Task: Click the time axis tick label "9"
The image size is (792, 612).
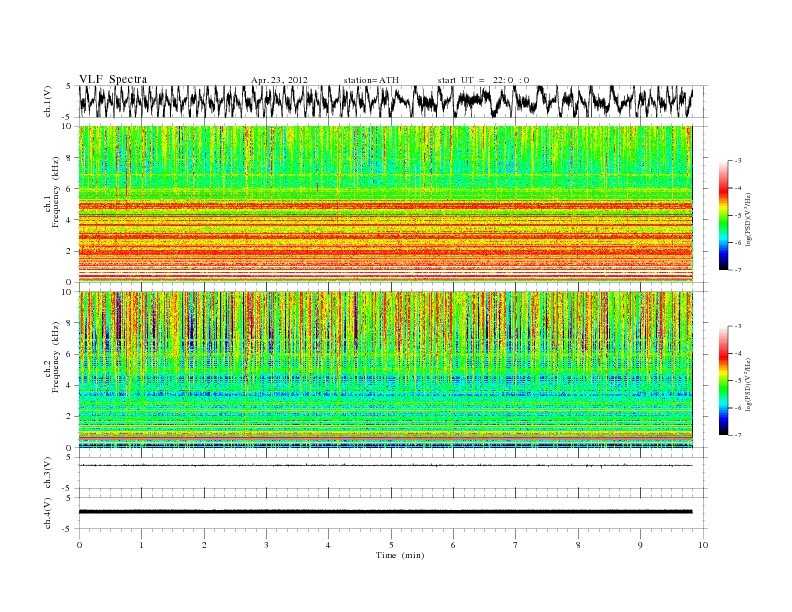Action: tap(640, 545)
